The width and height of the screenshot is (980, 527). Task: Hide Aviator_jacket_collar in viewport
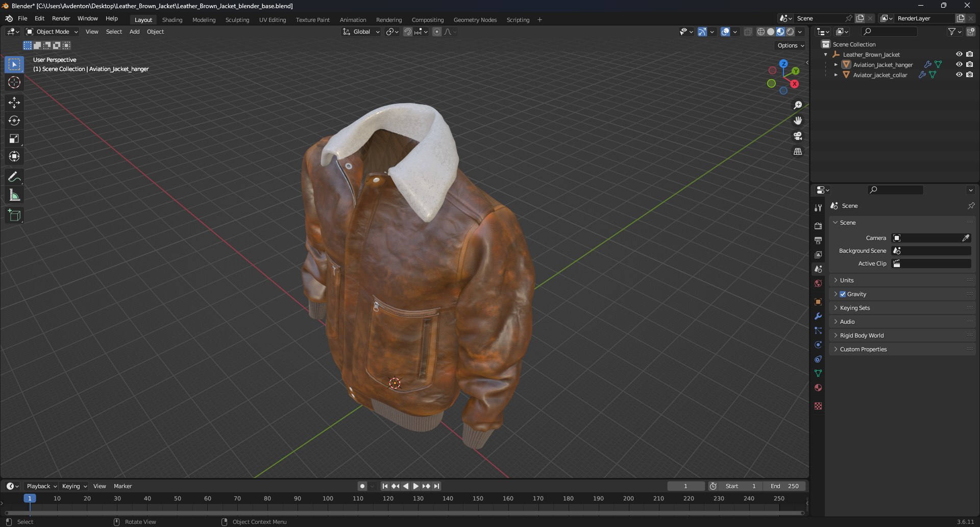[959, 75]
